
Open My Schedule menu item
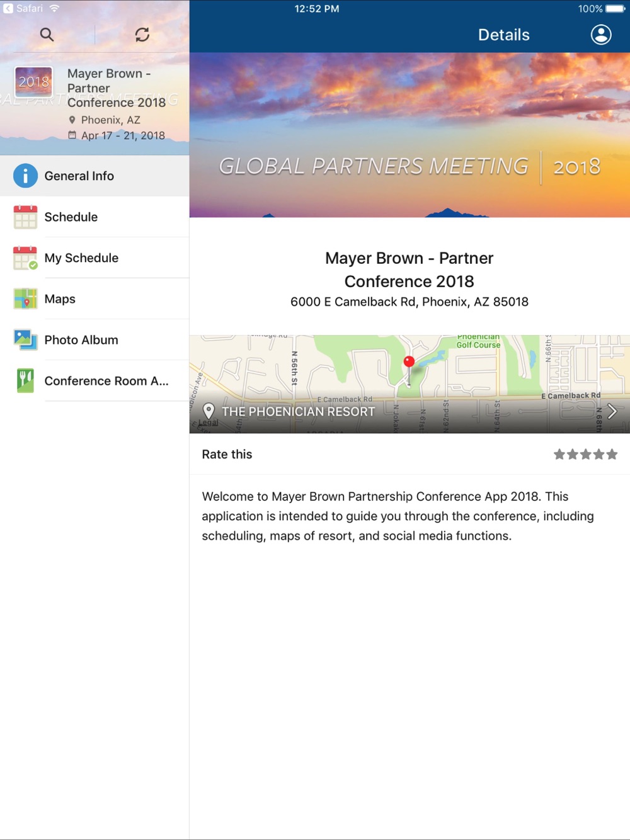[x=94, y=258]
